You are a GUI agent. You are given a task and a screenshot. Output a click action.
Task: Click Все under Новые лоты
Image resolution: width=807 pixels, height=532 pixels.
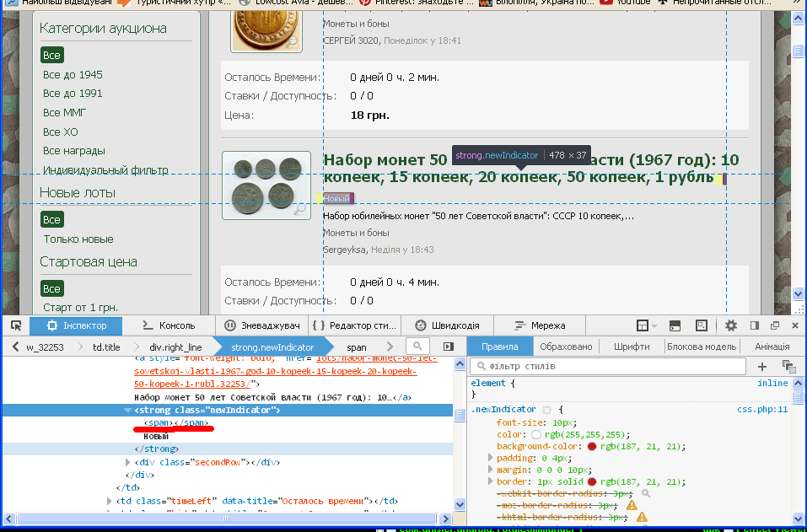tap(51, 220)
